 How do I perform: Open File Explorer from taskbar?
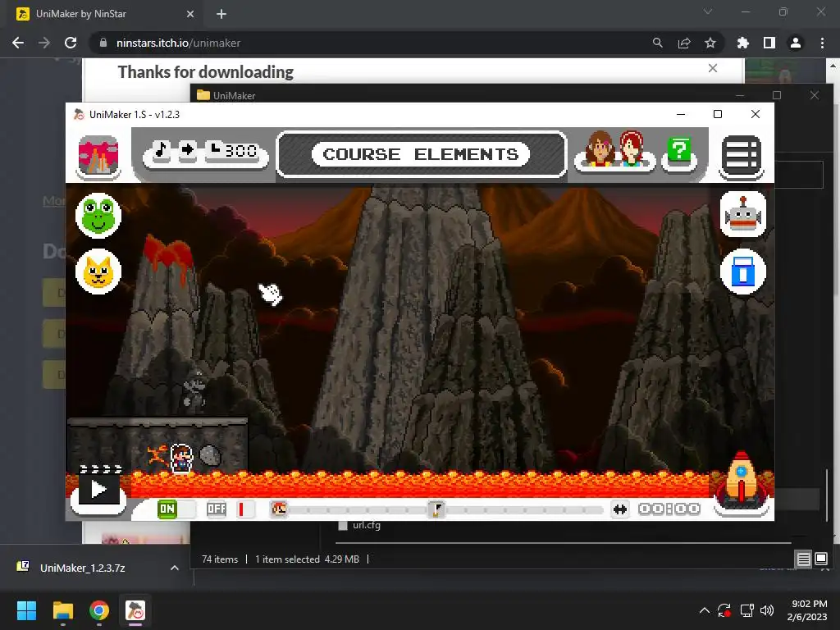62,610
